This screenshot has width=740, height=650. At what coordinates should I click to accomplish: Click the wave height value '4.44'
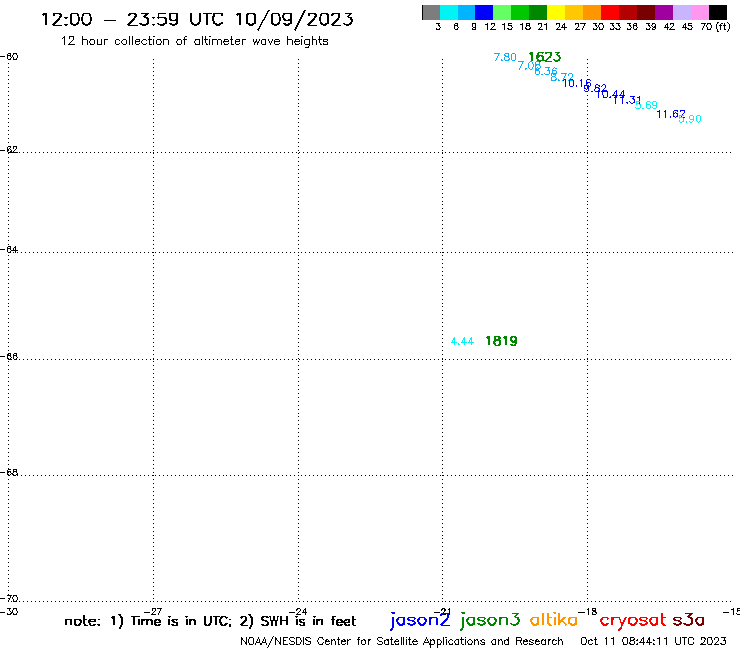462,341
